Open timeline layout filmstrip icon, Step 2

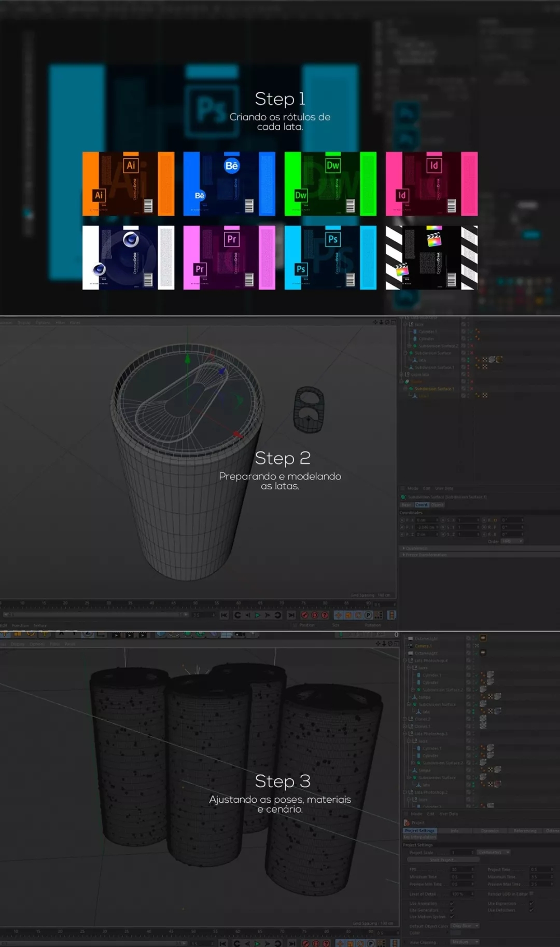pyautogui.click(x=391, y=615)
